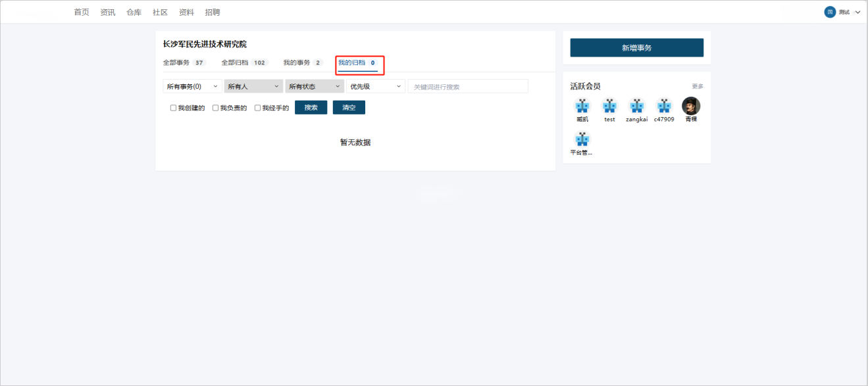Expand the 所有人 dropdown
This screenshot has height=386, width=868.
253,86
